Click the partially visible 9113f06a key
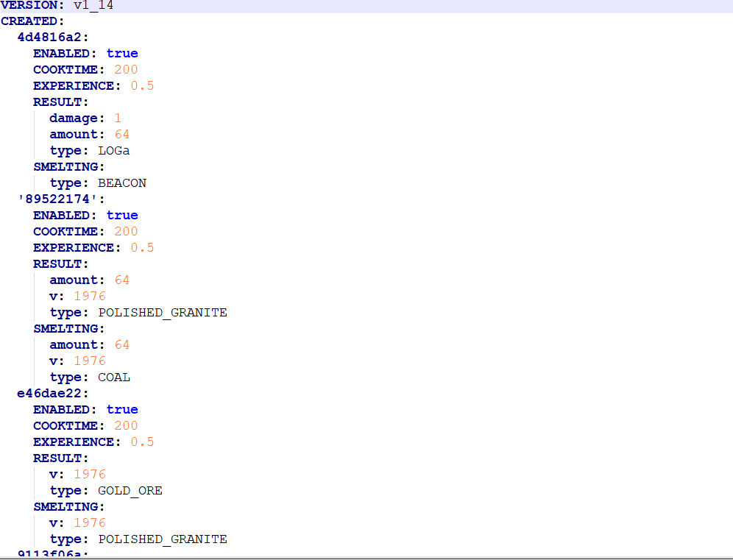733x560 pixels. (49, 553)
